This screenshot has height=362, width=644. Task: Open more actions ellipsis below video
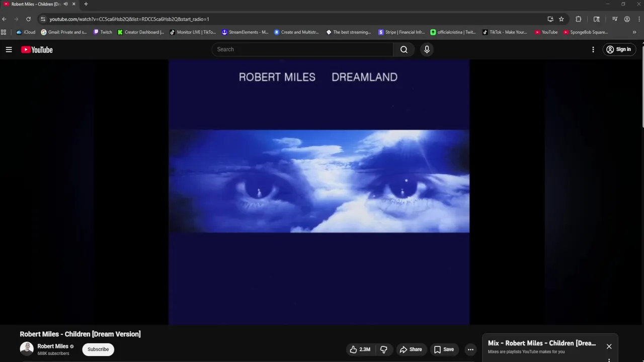pos(470,349)
